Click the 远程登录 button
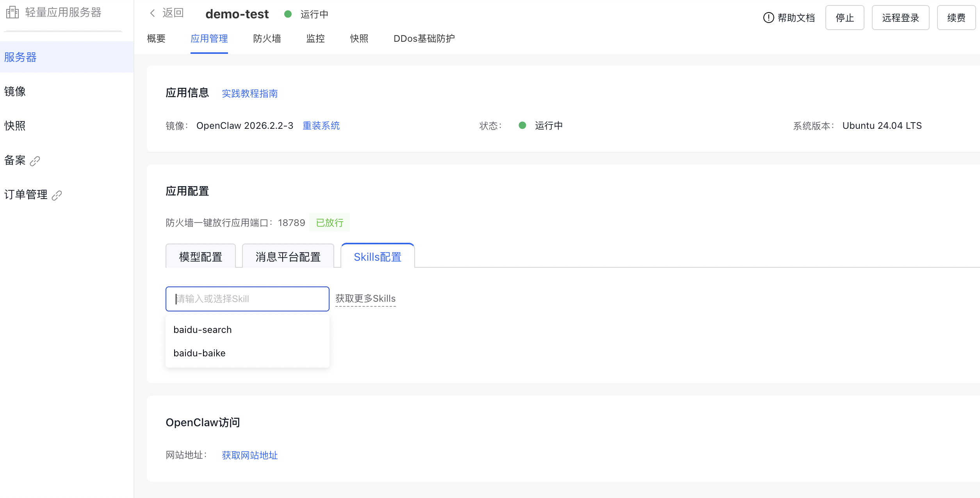This screenshot has height=498, width=980. [x=900, y=18]
